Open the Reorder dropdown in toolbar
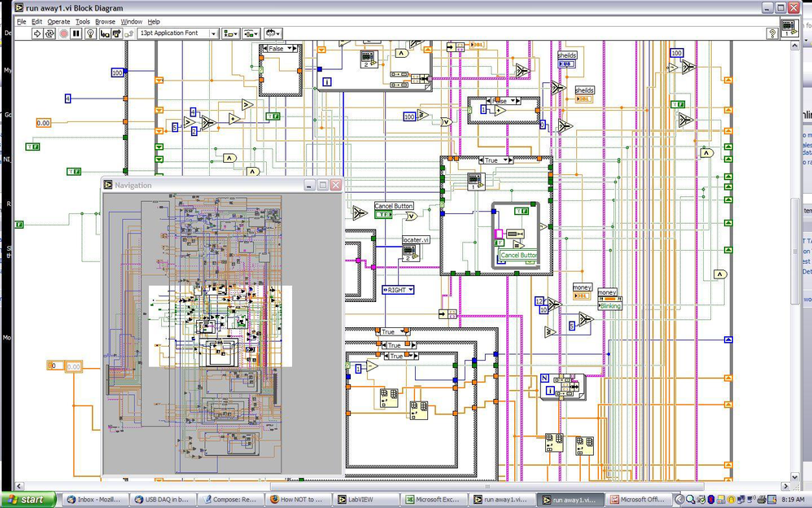Viewport: 812px width, 508px height. (273, 33)
